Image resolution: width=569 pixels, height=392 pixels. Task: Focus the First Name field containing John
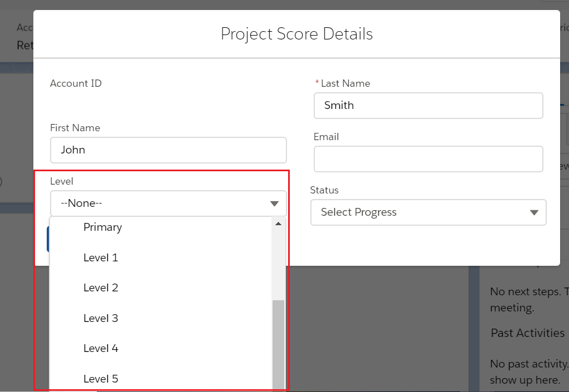pyautogui.click(x=168, y=150)
